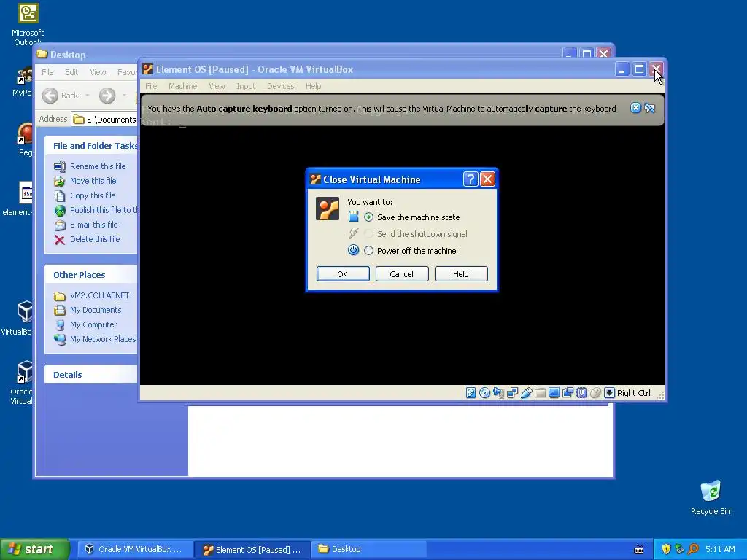Viewport: 747px width, 560px height.
Task: Switch to Oracle VM VirtualBox taskbar button
Action: [x=134, y=549]
